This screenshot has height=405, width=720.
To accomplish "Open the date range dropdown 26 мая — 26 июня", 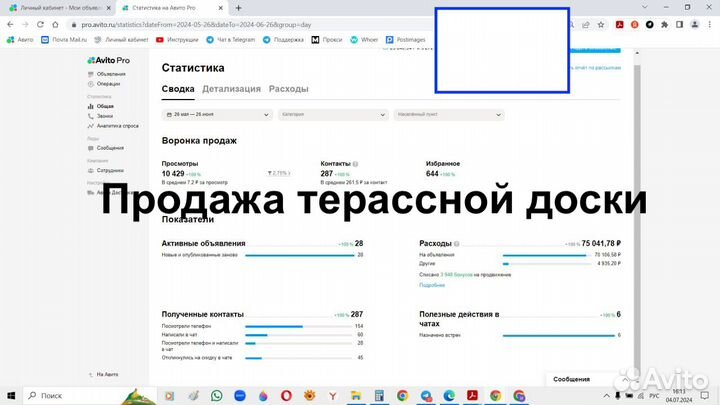I will pyautogui.click(x=217, y=114).
